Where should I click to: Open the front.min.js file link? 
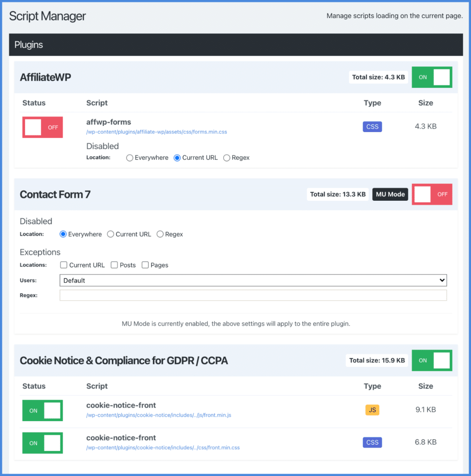(x=159, y=415)
